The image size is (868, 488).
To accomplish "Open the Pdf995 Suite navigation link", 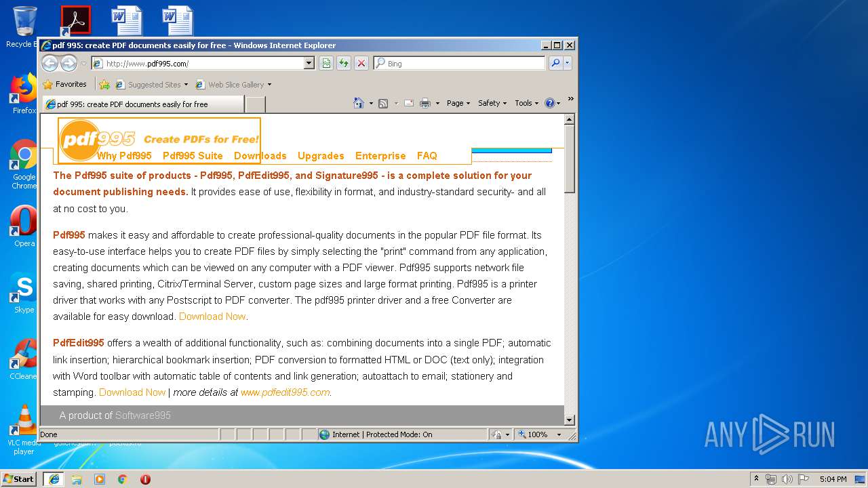I will pos(193,156).
